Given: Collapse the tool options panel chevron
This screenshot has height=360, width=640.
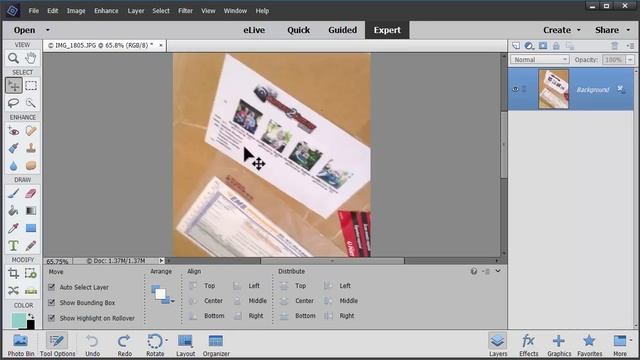Looking at the screenshot, I should coord(498,271).
